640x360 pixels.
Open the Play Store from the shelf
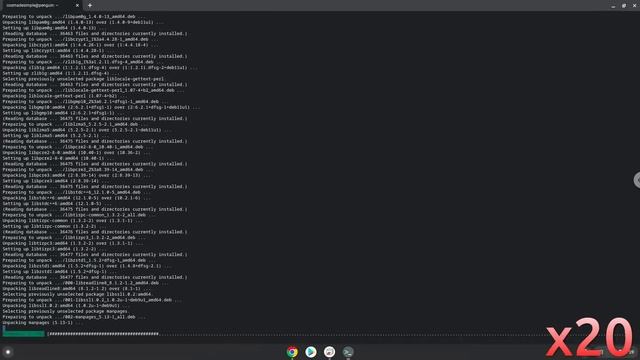tap(311, 352)
